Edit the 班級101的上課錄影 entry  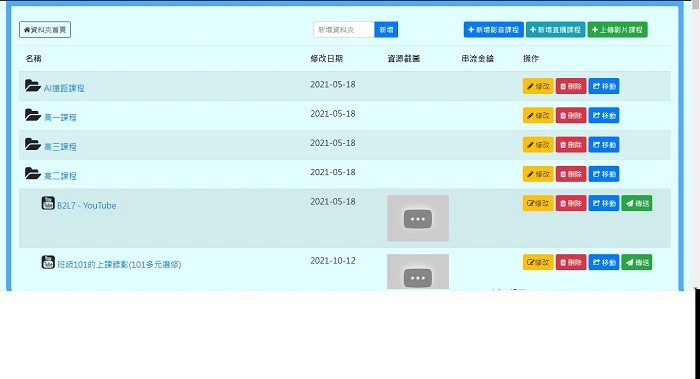click(538, 262)
